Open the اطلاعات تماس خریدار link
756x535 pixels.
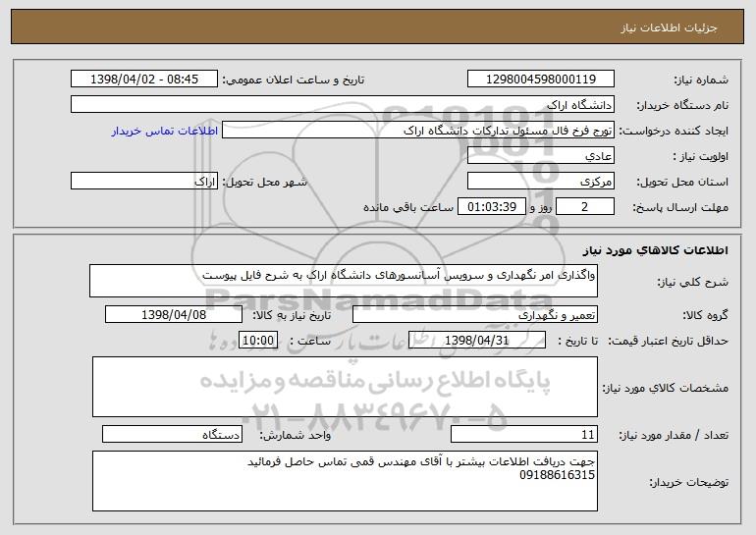(x=165, y=131)
